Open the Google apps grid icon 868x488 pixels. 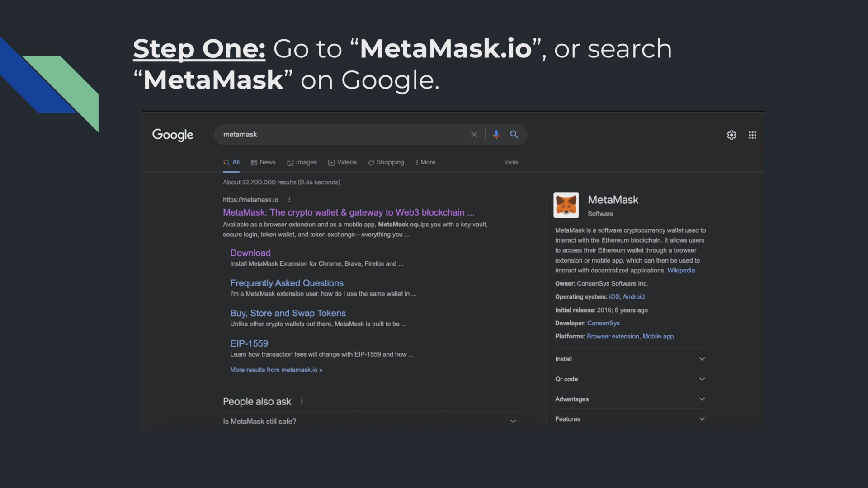click(x=752, y=135)
